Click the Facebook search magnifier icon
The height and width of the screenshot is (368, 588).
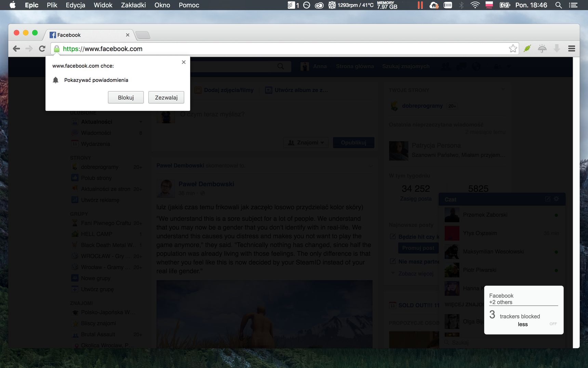coord(281,66)
